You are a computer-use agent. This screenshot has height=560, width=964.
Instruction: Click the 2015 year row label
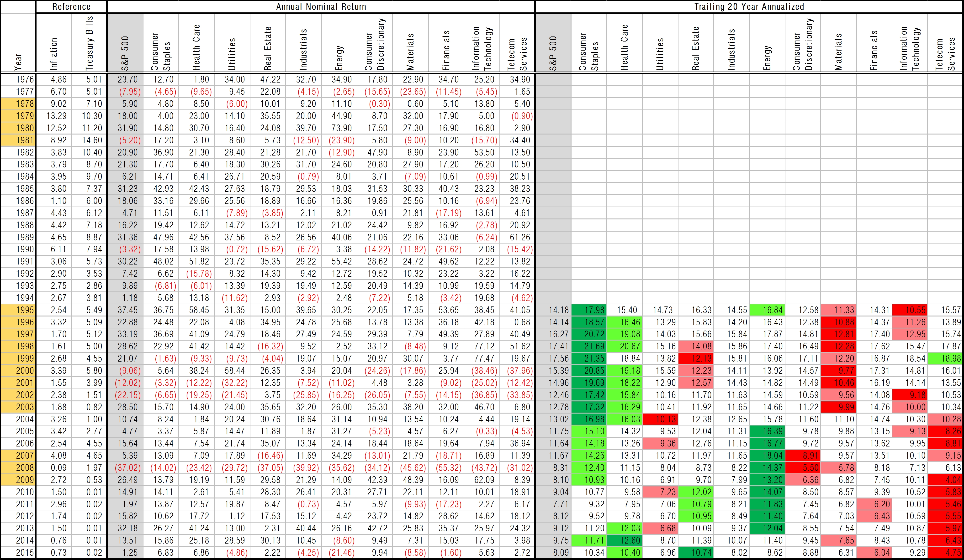(x=18, y=552)
